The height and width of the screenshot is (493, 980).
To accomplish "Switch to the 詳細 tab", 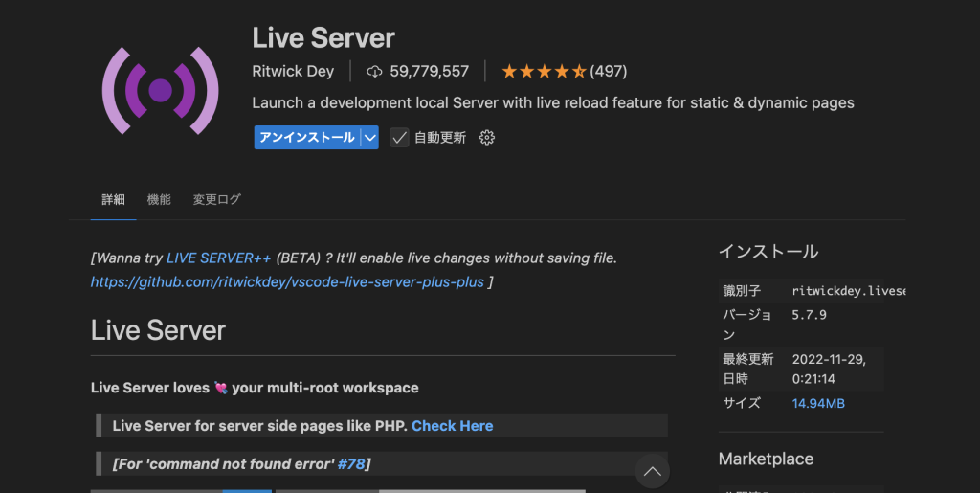I will click(113, 200).
